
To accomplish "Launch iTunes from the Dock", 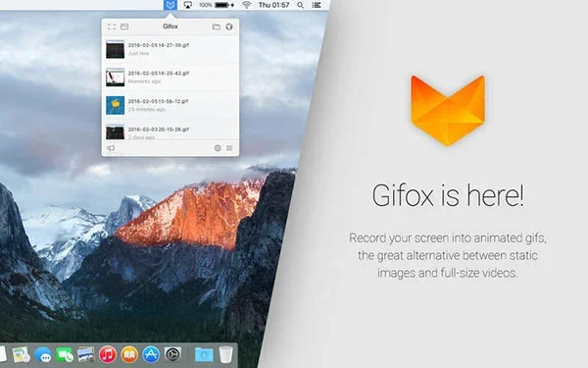I will click(x=108, y=354).
